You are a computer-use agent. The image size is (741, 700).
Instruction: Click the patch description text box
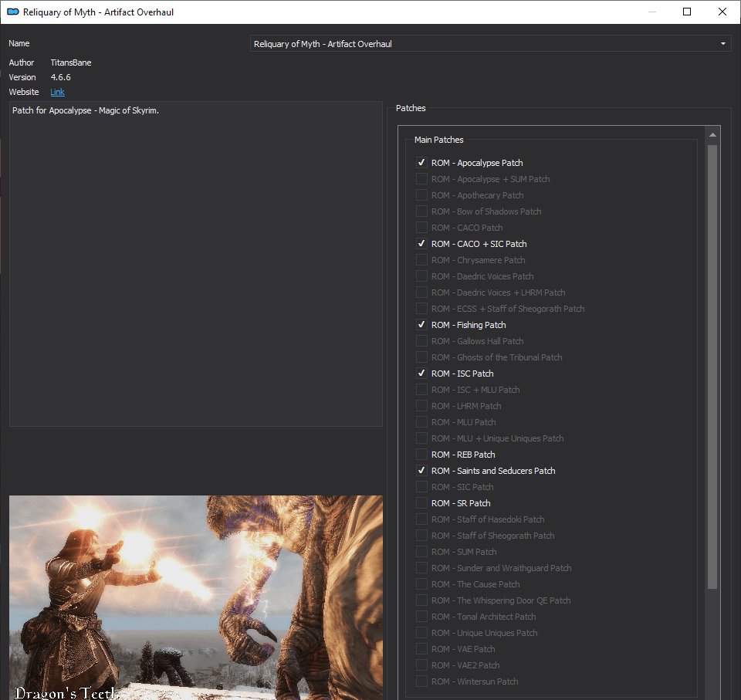195,264
